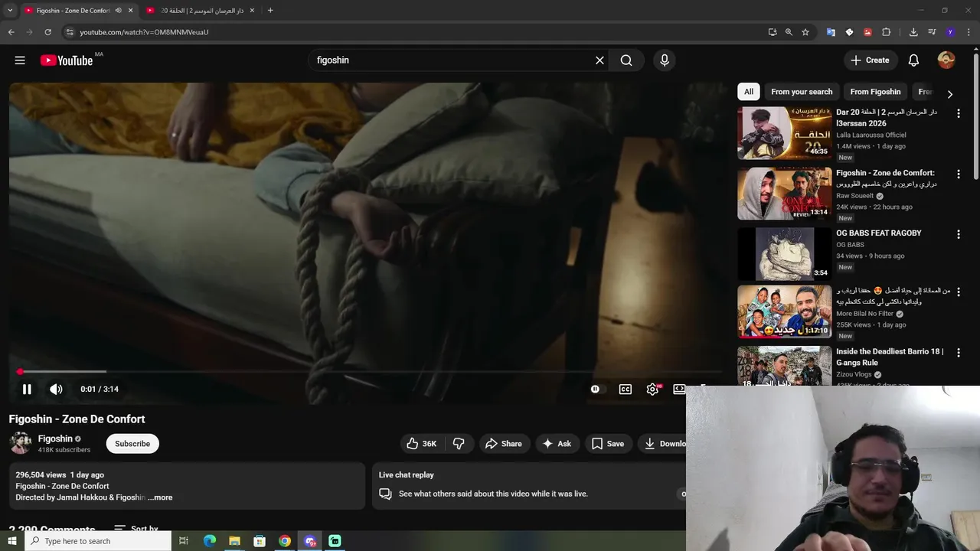
Task: Open a new browser tab
Action: coord(270,11)
